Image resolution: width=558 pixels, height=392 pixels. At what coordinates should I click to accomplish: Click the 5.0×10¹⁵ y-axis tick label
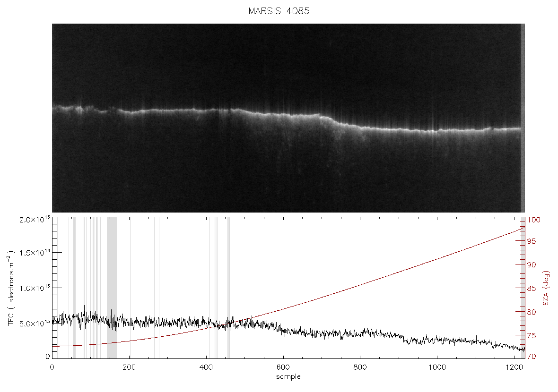click(x=35, y=324)
